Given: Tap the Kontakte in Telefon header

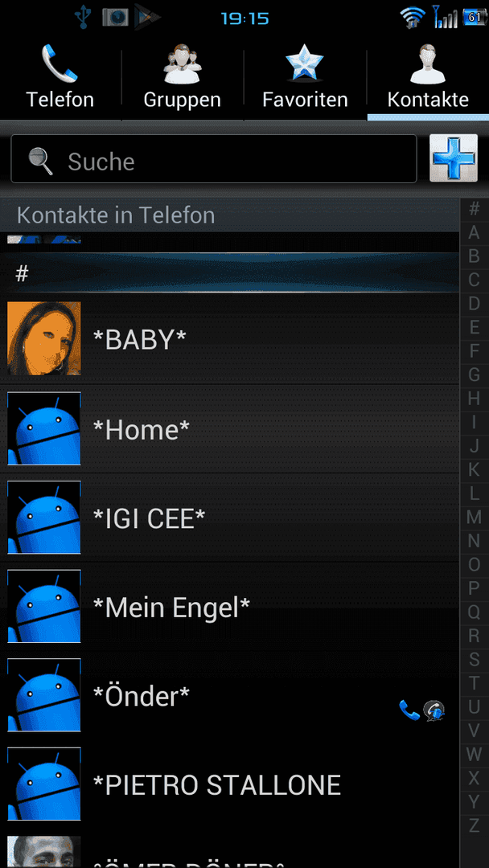Looking at the screenshot, I should pyautogui.click(x=229, y=215).
